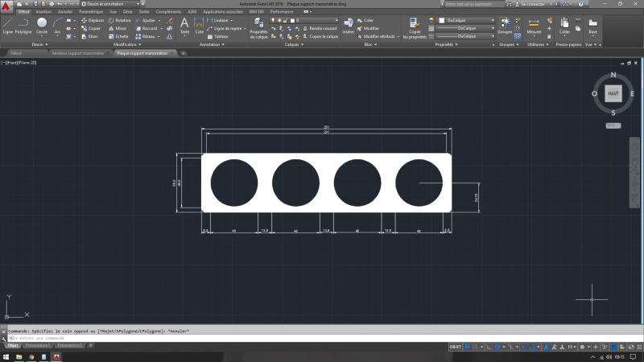Click HAUT face on the ViewCube

pyautogui.click(x=613, y=93)
